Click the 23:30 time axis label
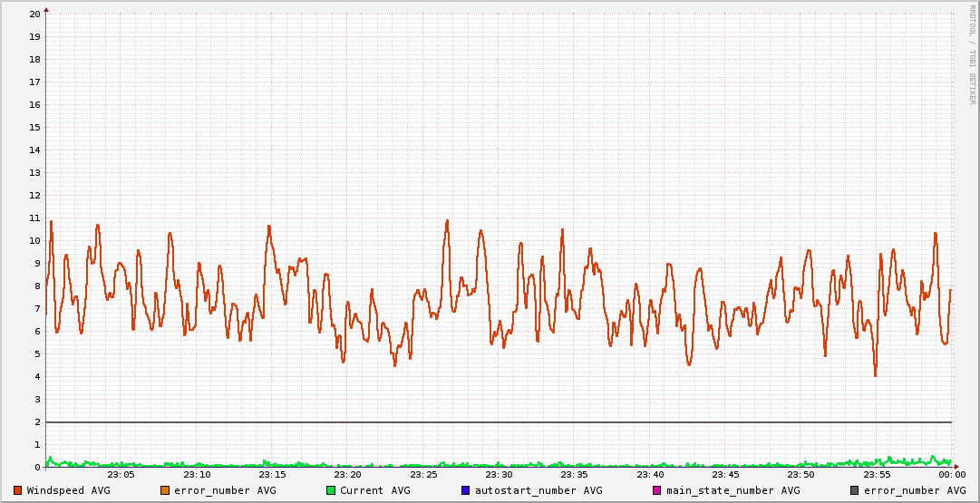Image resolution: width=980 pixels, height=503 pixels. (x=499, y=474)
